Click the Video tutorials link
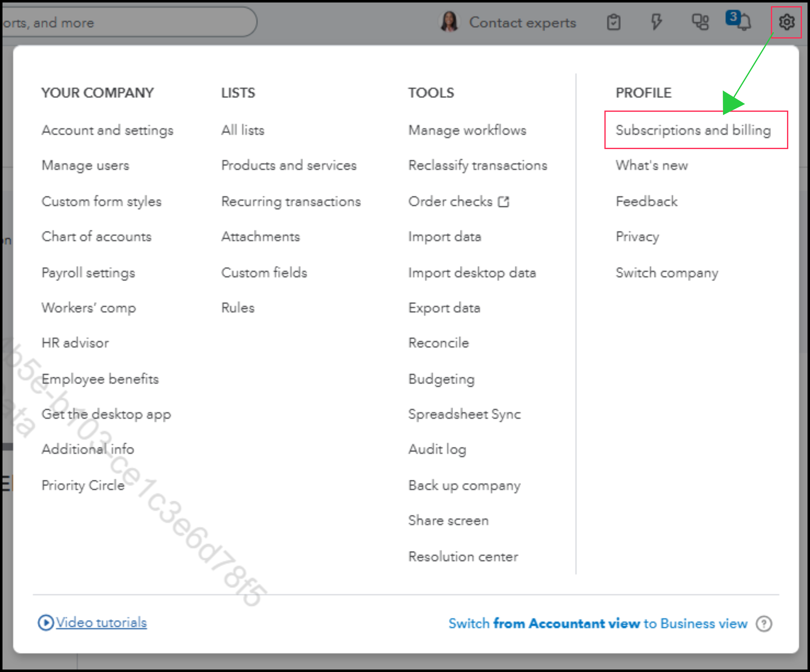This screenshot has height=672, width=810. tap(101, 623)
